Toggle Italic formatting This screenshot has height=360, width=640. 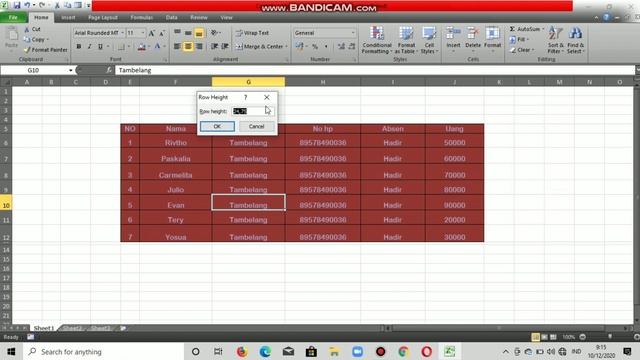click(89, 47)
